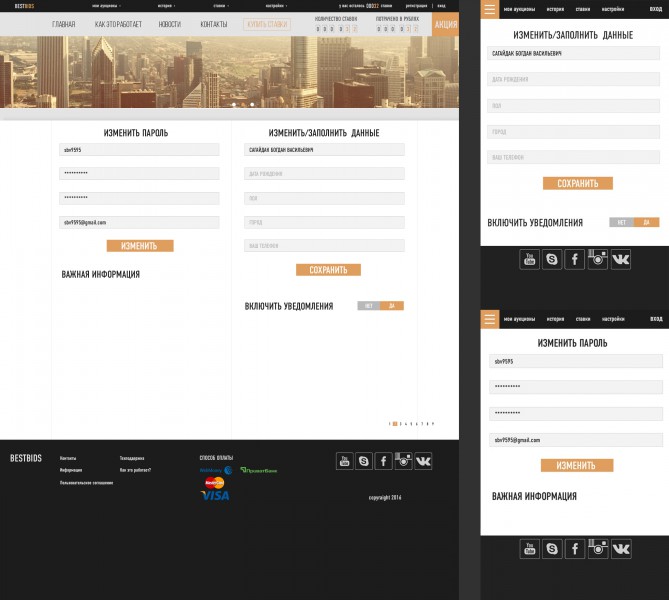The width and height of the screenshot is (669, 600).
Task: Click Skype icon under upper mobile mockup
Action: (x=552, y=259)
